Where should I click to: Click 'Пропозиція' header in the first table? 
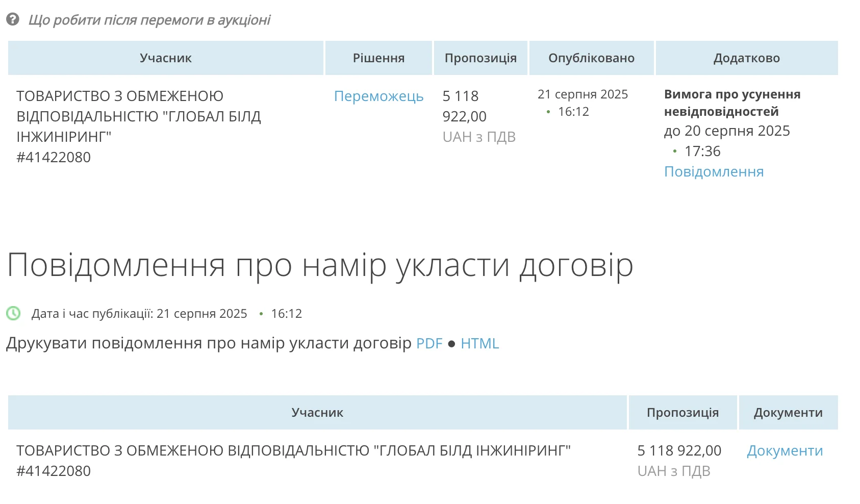coord(480,58)
